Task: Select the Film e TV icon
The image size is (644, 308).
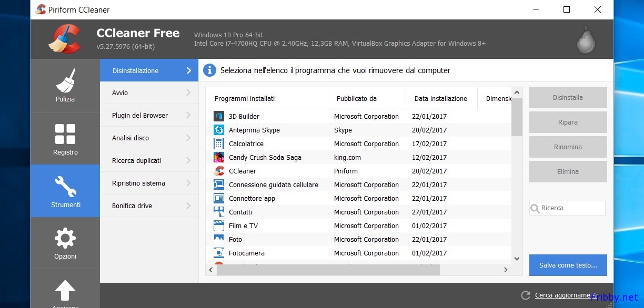Action: (x=219, y=225)
